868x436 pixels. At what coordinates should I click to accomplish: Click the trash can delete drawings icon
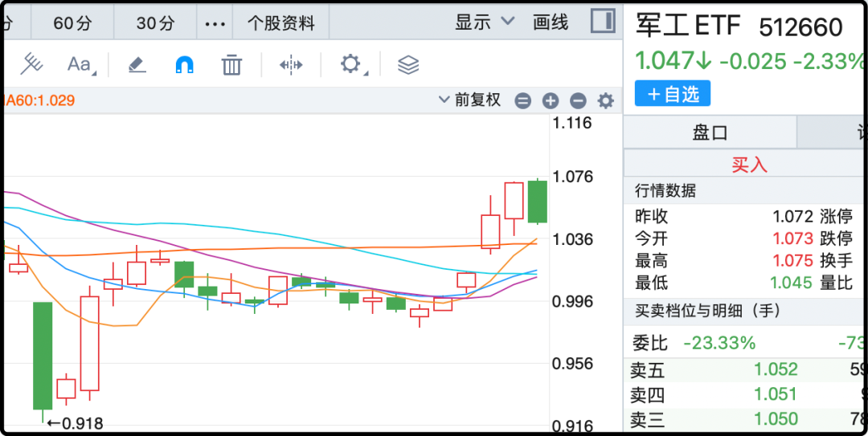coord(231,64)
